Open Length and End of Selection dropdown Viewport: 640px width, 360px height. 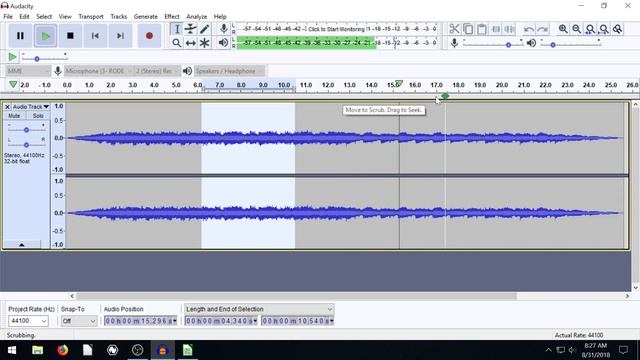(x=259, y=309)
